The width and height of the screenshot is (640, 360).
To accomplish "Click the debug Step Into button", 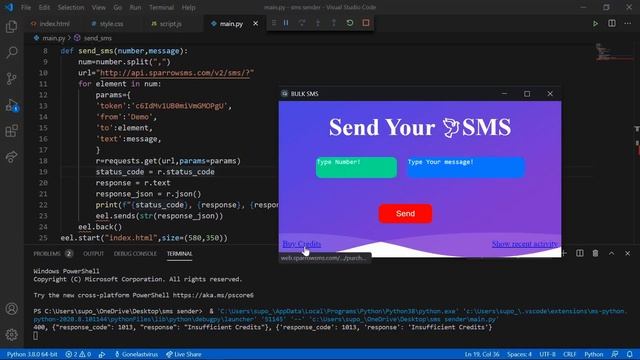I will pos(318,23).
